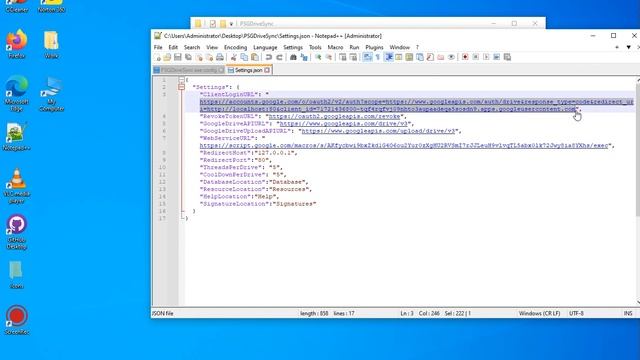Image resolution: width=640 pixels, height=360 pixels.
Task: Redo change via toolbar arrow
Action: pyautogui.click(x=279, y=57)
